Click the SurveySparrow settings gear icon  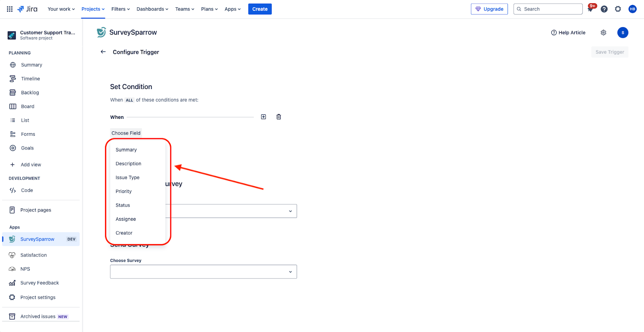pyautogui.click(x=603, y=33)
